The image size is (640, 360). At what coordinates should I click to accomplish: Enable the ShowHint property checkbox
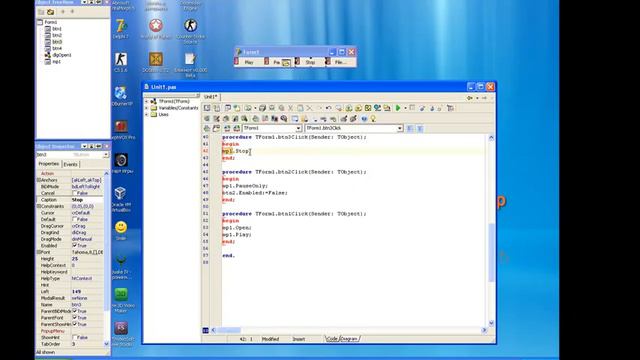click(x=74, y=338)
